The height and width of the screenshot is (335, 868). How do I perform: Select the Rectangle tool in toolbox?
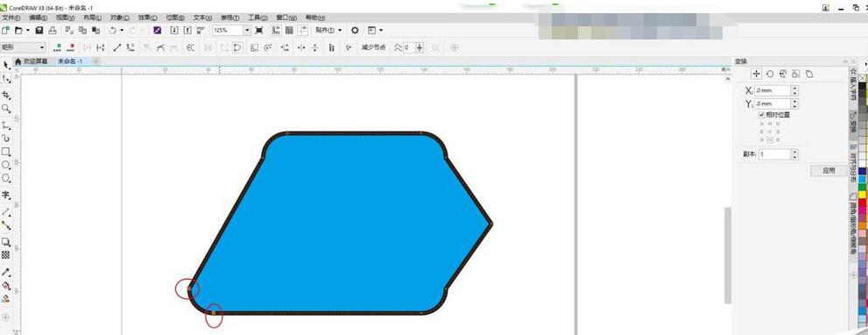click(6, 152)
